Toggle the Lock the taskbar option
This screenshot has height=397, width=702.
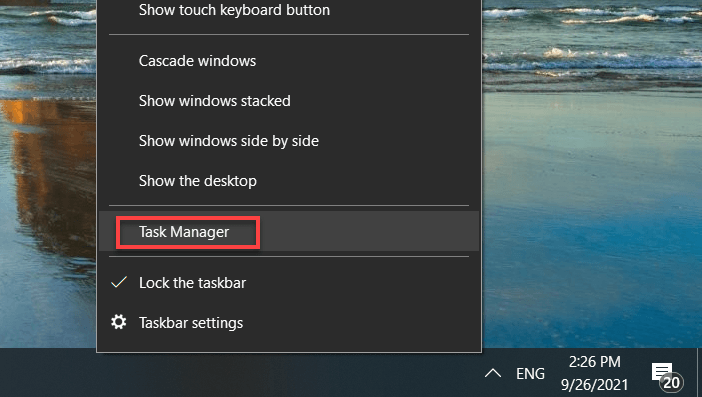coord(289,282)
